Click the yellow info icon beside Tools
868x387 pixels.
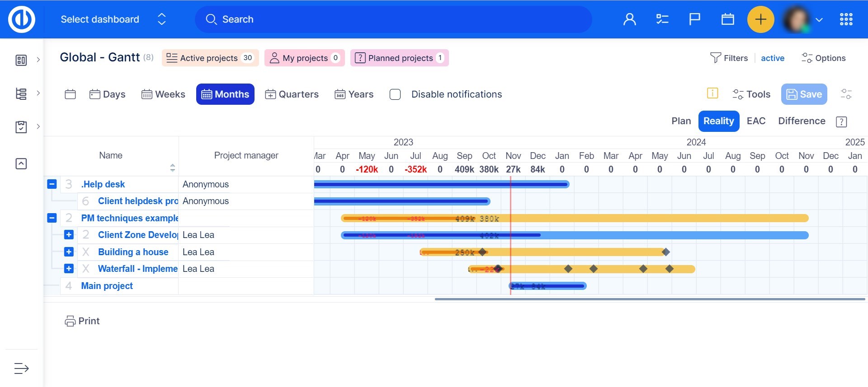(712, 93)
